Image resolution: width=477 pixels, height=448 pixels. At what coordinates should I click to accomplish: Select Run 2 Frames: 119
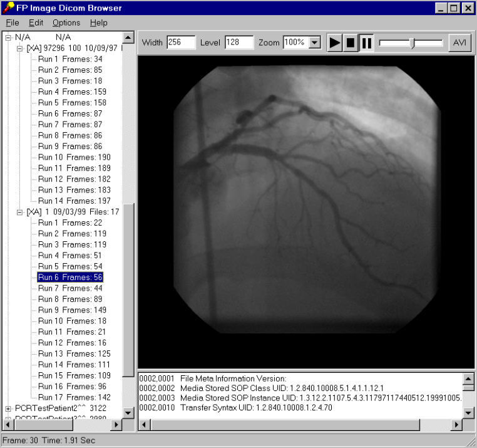(x=72, y=234)
